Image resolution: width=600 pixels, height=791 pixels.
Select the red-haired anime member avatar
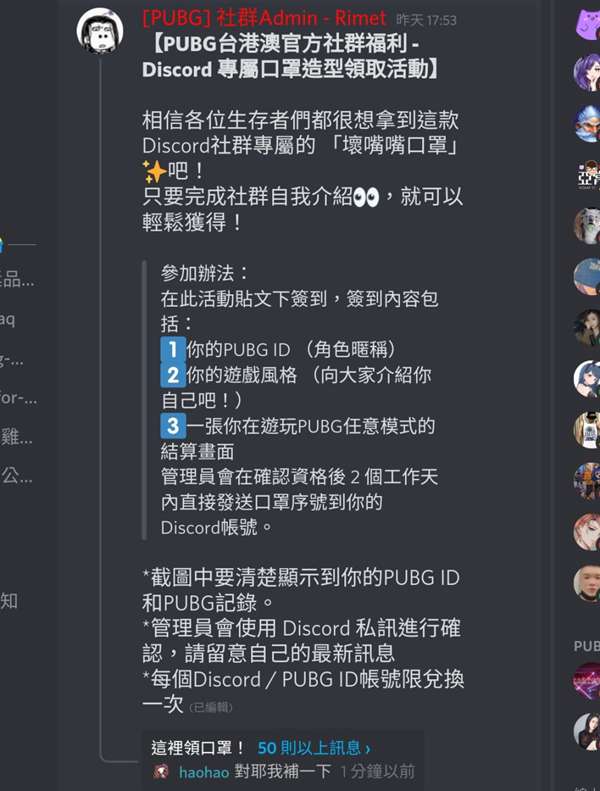point(587,532)
